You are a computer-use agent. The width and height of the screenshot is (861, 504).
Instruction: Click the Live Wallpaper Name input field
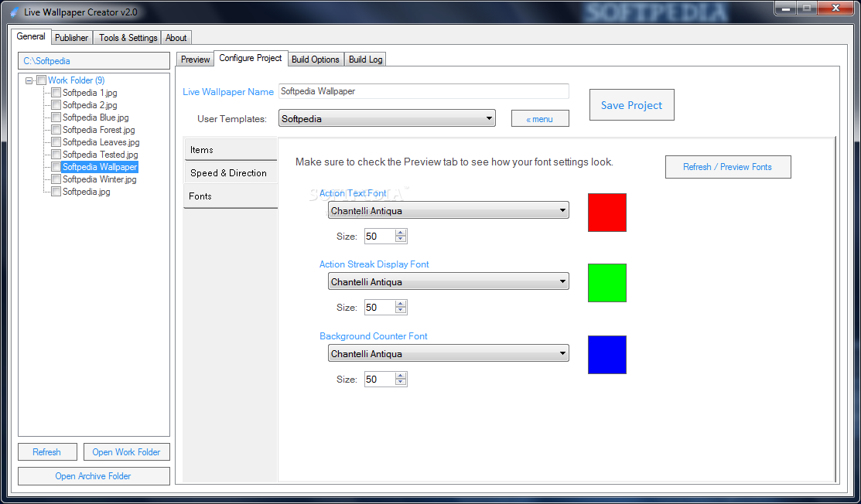[423, 91]
